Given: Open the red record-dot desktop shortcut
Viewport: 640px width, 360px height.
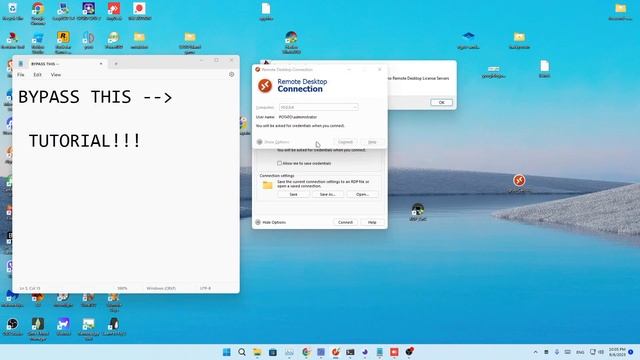Looking at the screenshot, I should [139, 11].
